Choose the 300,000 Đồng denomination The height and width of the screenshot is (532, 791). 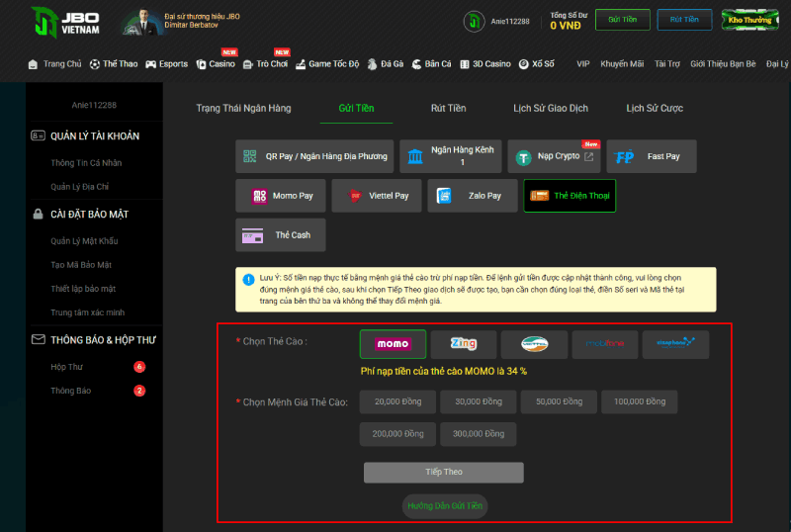tap(479, 434)
